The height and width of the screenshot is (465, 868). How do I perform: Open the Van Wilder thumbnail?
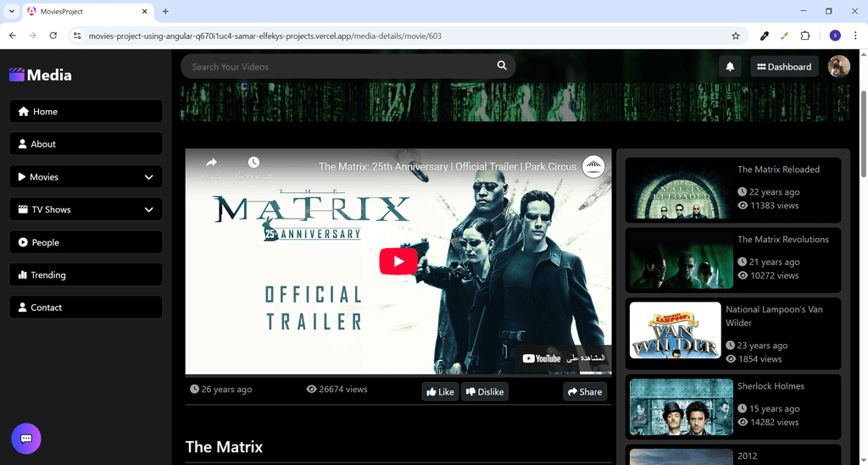coord(676,330)
